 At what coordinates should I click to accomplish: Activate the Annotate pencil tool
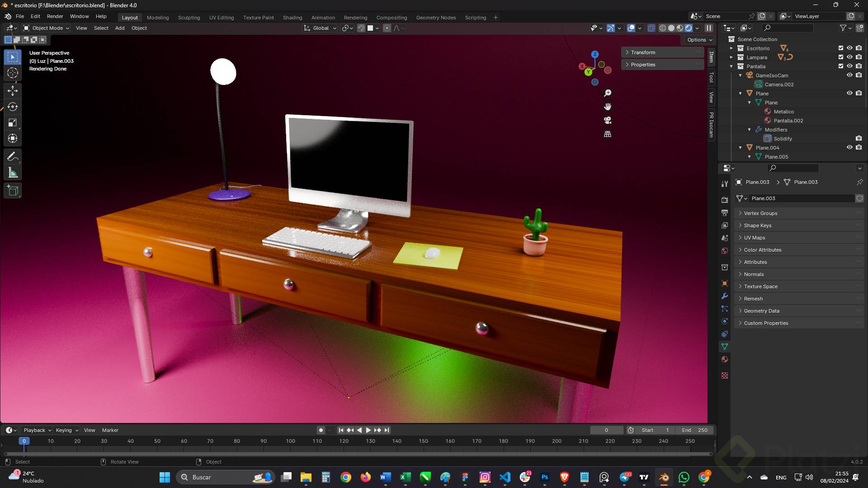(x=13, y=157)
